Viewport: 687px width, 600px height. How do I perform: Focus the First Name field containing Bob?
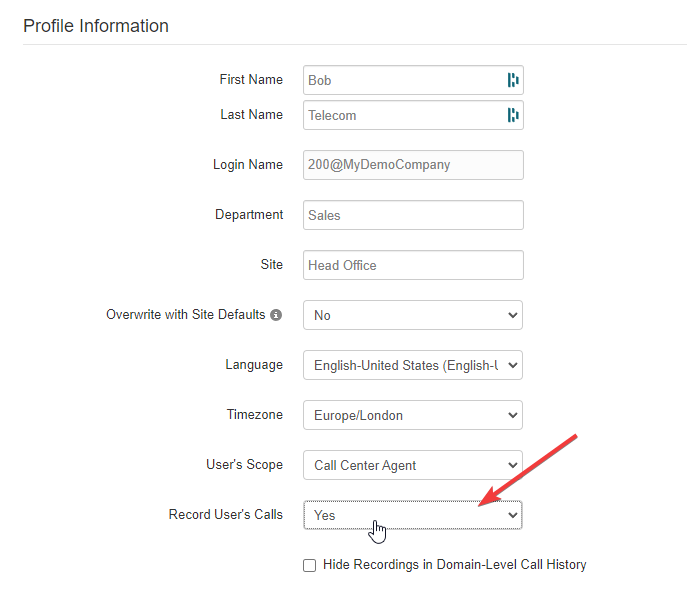pos(413,80)
